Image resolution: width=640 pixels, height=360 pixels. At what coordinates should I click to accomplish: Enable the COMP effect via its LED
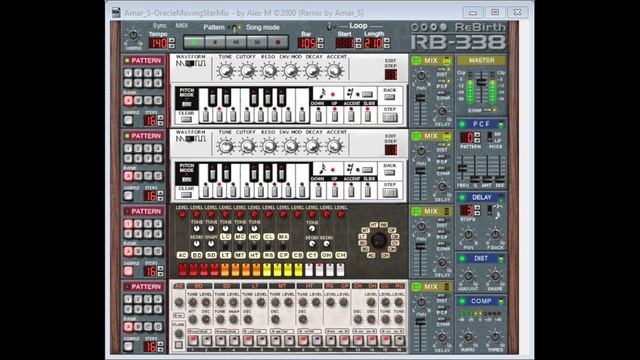(x=462, y=302)
